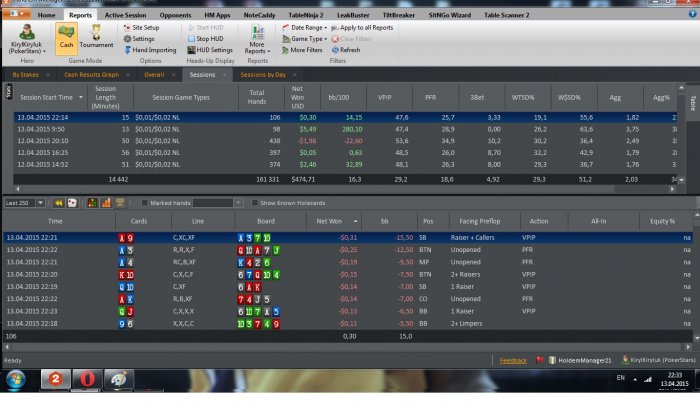
Task: Click Apply to all Reports
Action: pos(362,27)
